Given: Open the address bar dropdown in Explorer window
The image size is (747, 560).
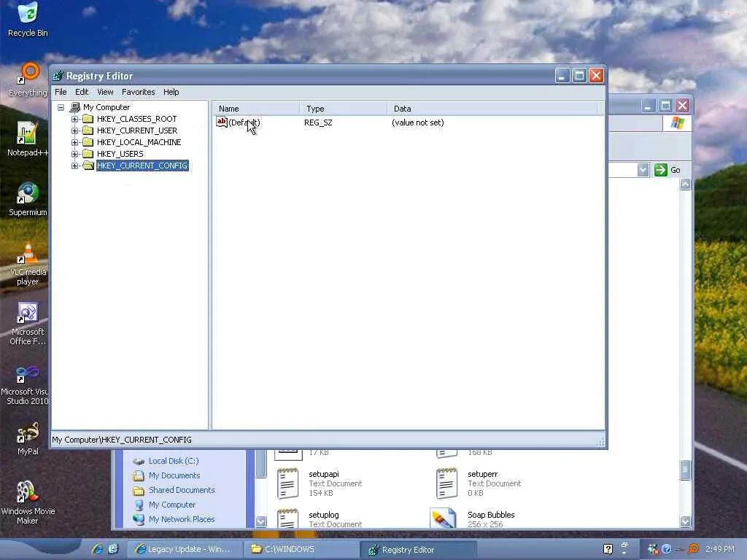Looking at the screenshot, I should click(x=643, y=169).
